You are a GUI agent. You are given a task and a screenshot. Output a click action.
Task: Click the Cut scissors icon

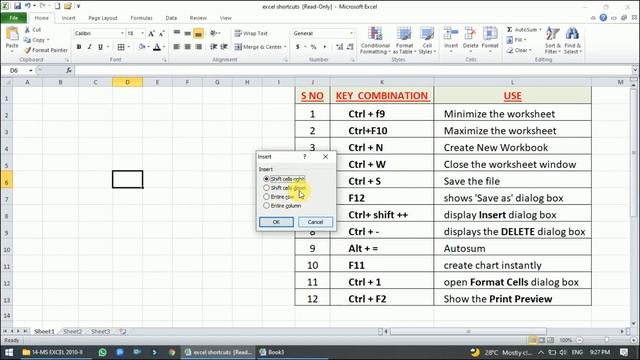[x=27, y=30]
